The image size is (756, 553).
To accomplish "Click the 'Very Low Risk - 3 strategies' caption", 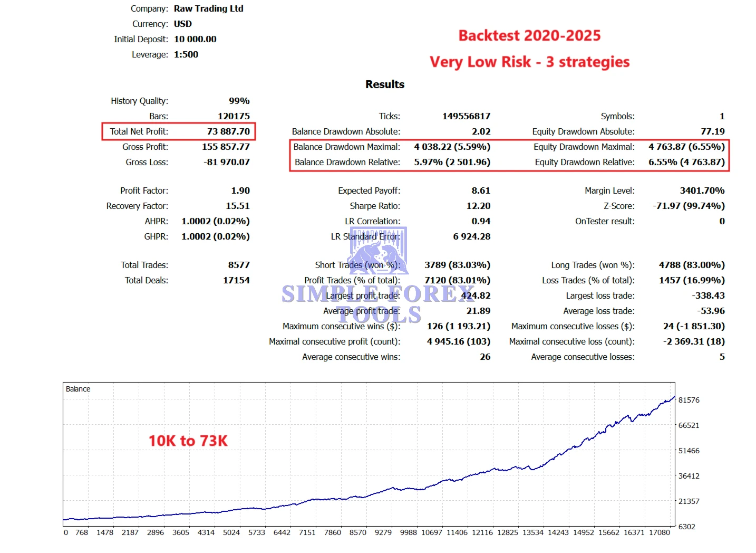I will click(529, 62).
